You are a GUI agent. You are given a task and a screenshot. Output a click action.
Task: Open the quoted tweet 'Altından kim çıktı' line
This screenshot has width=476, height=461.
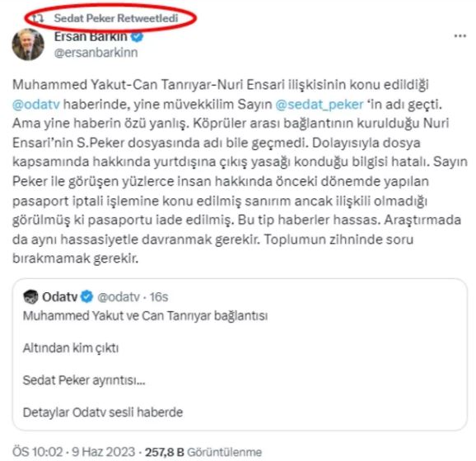(x=71, y=347)
